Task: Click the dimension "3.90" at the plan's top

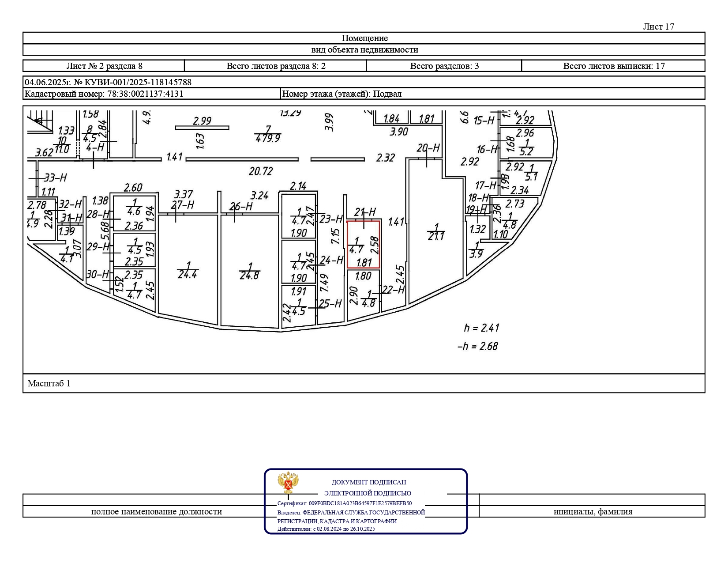Action: coord(399,131)
